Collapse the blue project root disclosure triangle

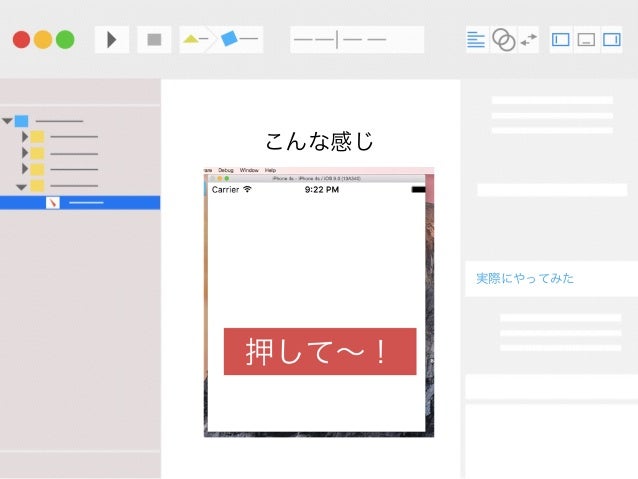tap(7, 121)
